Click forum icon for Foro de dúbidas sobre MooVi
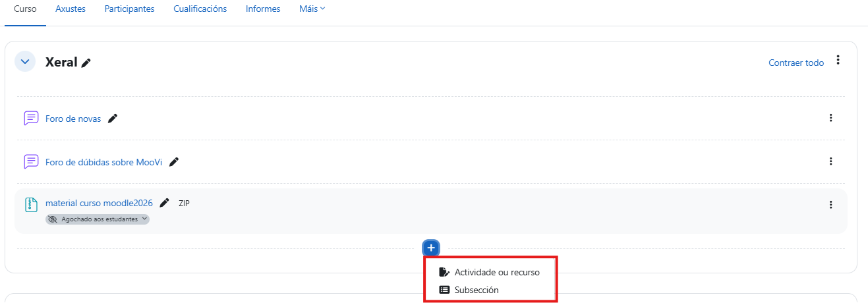This screenshot has width=868, height=303. (x=31, y=162)
